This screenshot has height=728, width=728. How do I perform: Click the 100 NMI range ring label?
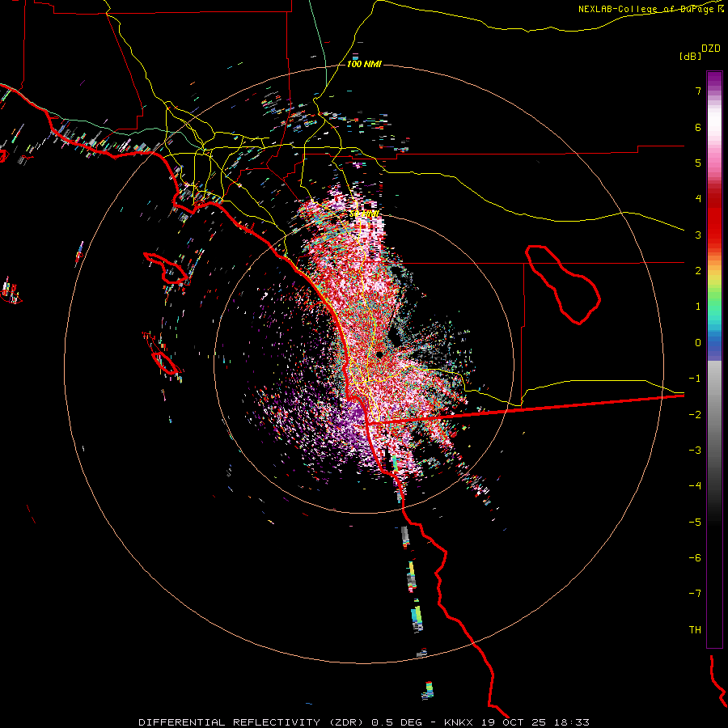click(364, 64)
